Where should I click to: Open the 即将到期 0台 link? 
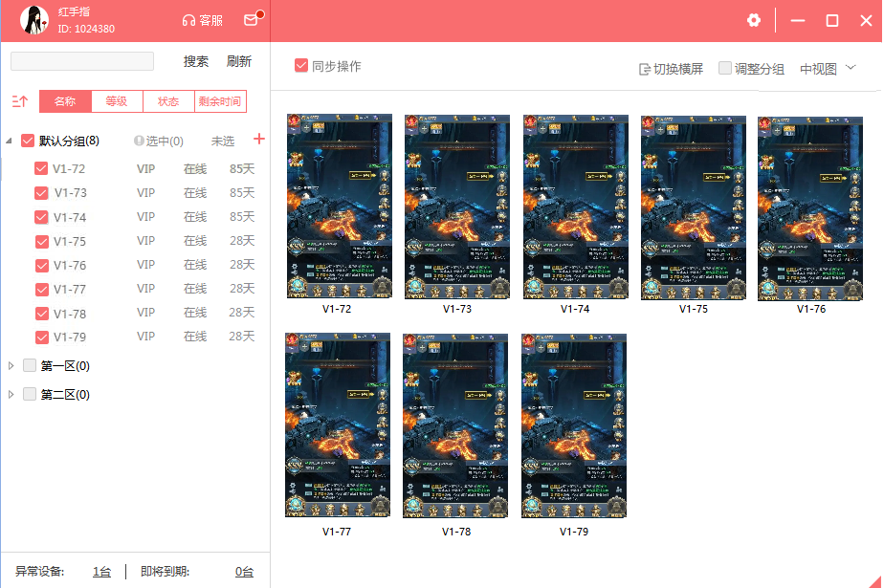(x=244, y=572)
